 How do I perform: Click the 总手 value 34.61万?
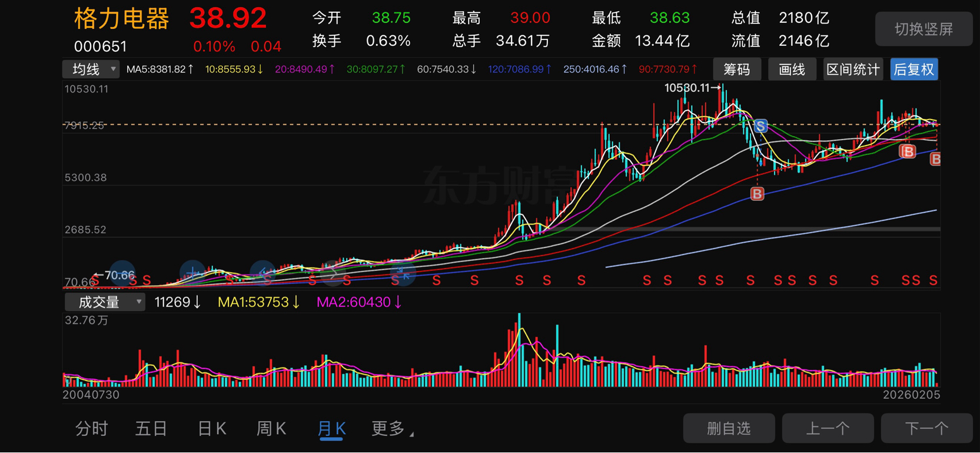(x=523, y=41)
